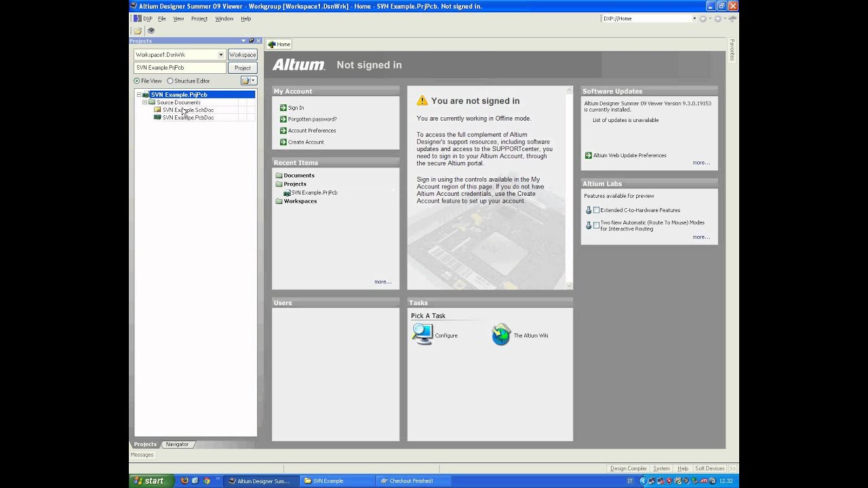
Task: Open the View menu
Action: (x=178, y=19)
